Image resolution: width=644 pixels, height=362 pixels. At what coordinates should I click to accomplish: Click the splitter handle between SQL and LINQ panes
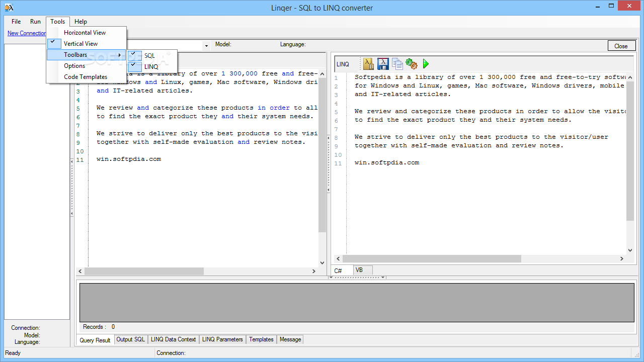[329, 163]
